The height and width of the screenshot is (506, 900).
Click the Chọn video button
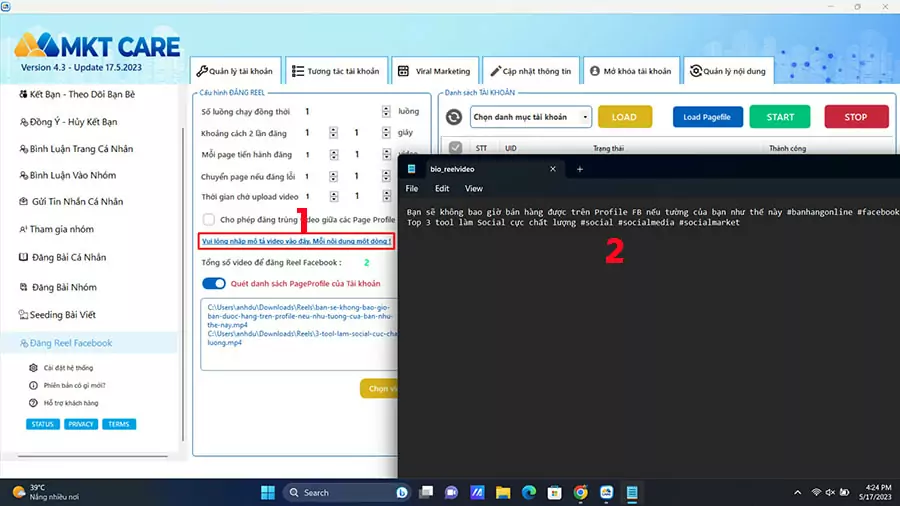[x=379, y=388]
